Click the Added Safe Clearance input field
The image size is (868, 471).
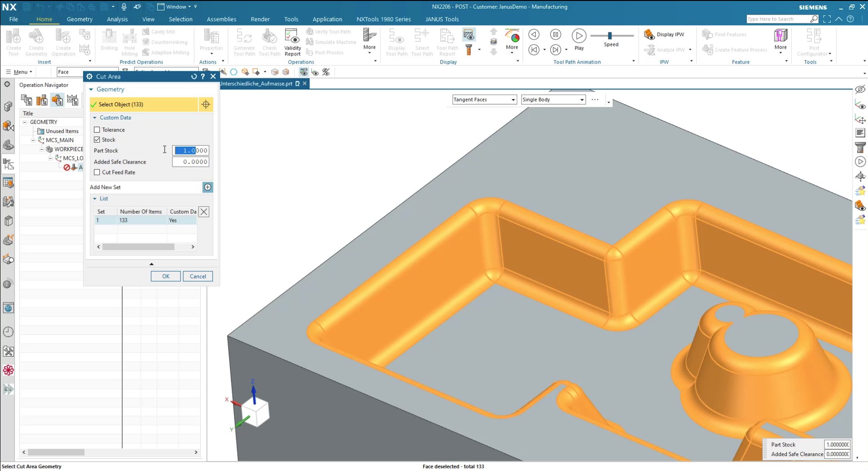tap(191, 162)
